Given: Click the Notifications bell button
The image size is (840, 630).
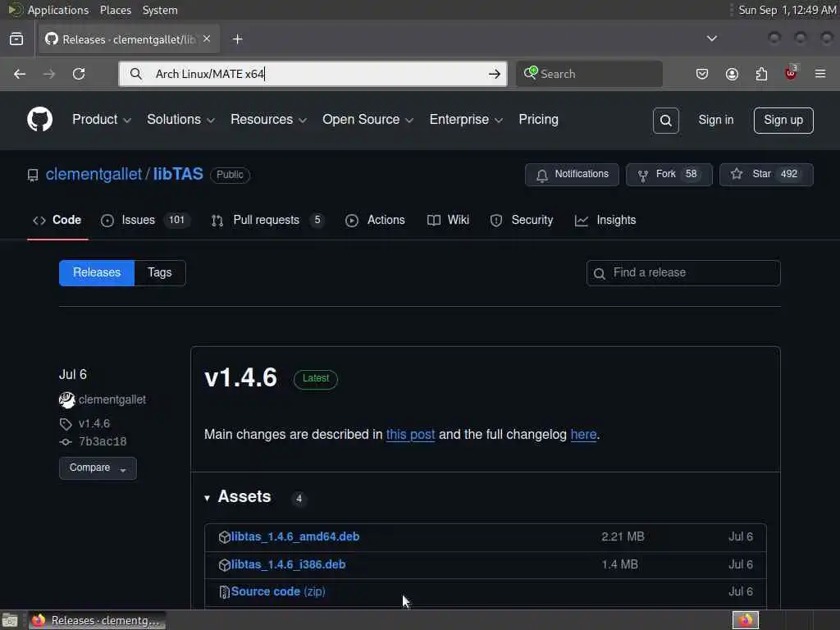Looking at the screenshot, I should point(572,175).
